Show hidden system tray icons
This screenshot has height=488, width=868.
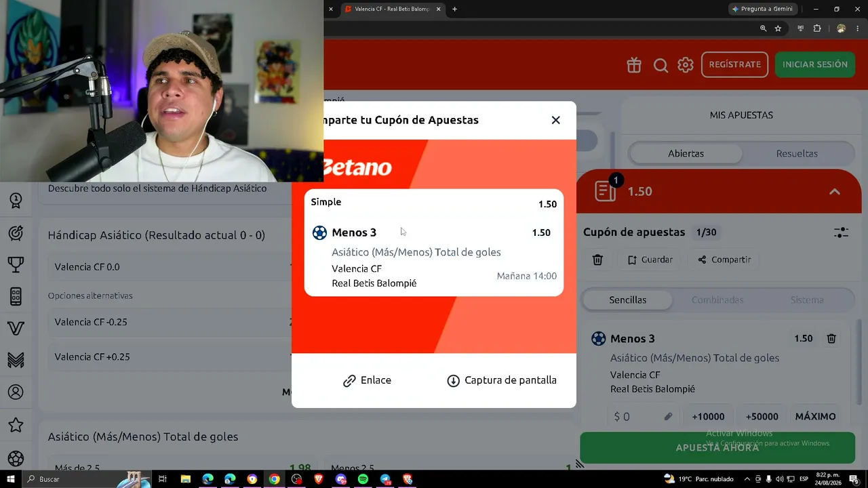(x=747, y=479)
